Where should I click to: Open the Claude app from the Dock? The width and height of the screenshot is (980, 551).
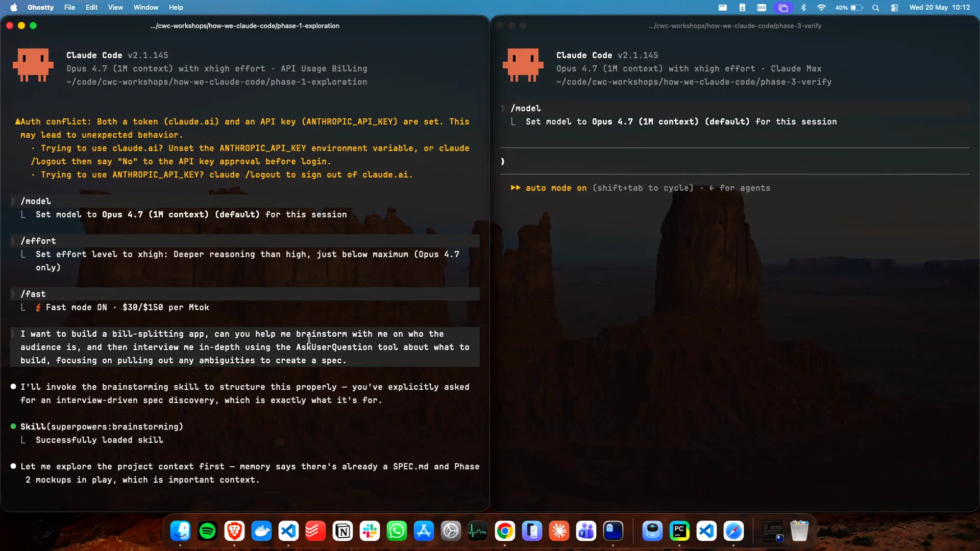(x=559, y=531)
